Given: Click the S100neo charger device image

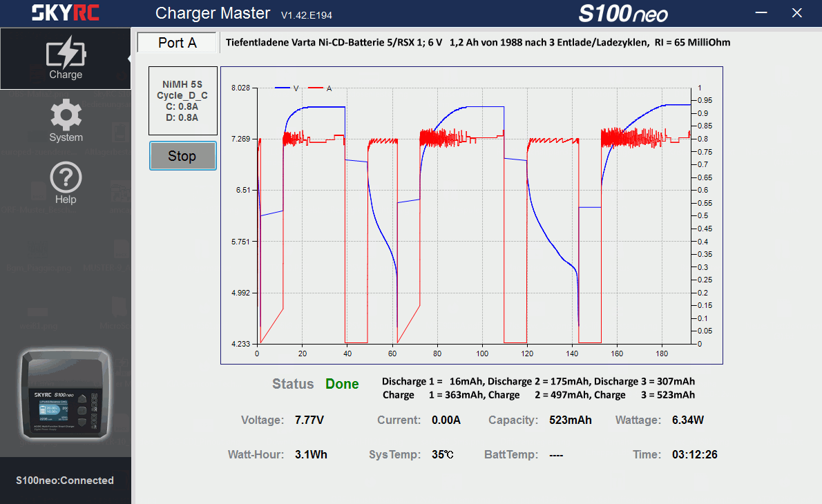Looking at the screenshot, I should 66,394.
